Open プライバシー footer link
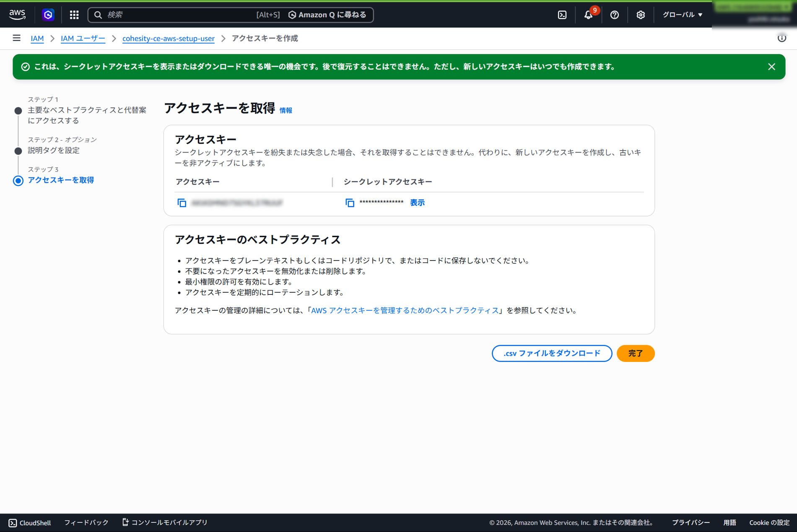 691,522
